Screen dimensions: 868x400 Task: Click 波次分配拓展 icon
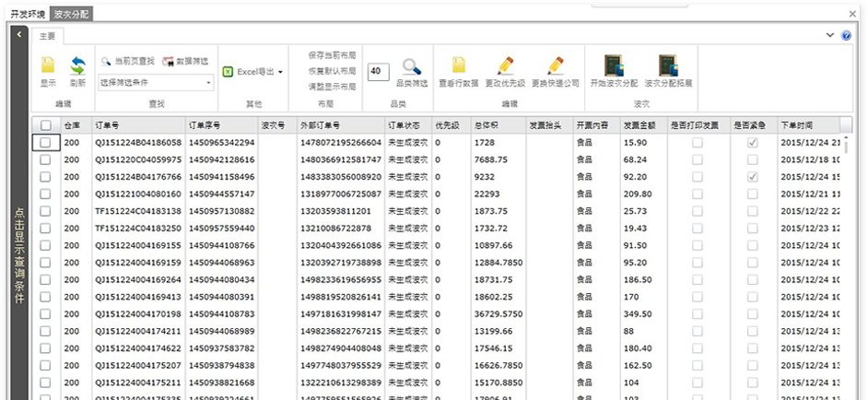point(668,65)
